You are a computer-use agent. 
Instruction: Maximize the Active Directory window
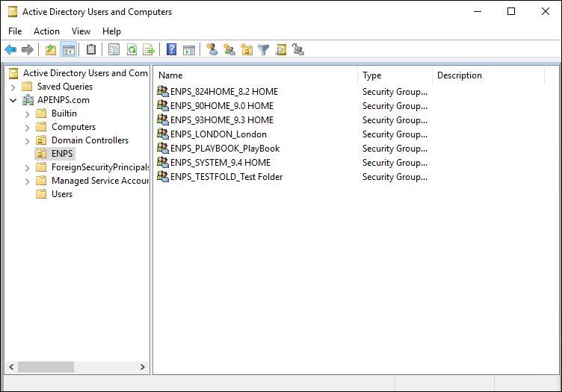coord(511,11)
